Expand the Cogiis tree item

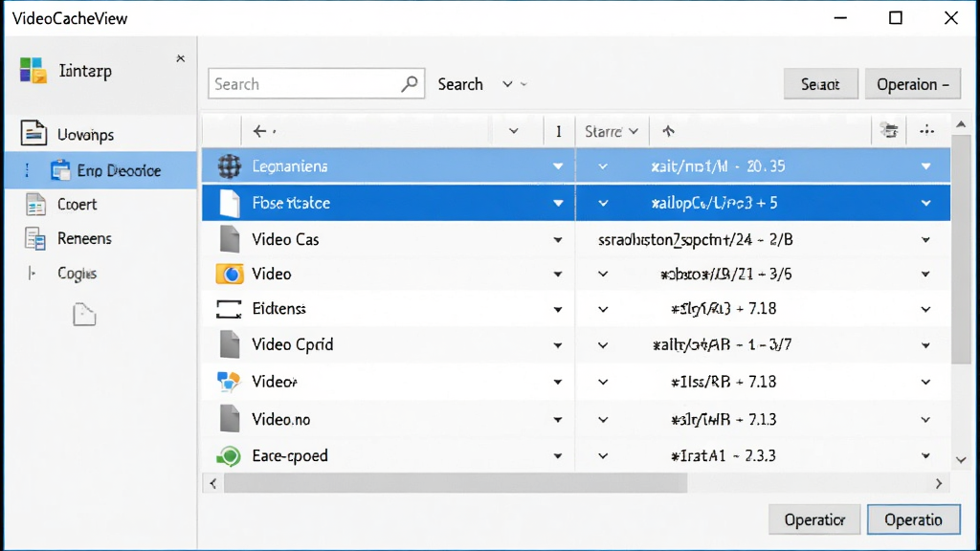click(x=32, y=273)
